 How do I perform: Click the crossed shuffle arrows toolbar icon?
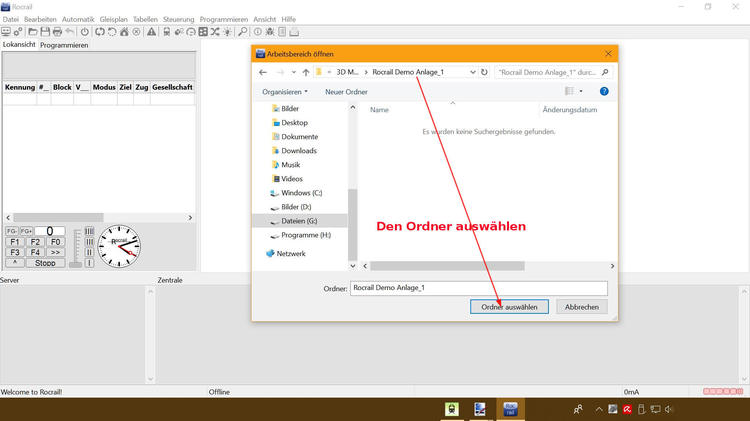pyautogui.click(x=215, y=32)
